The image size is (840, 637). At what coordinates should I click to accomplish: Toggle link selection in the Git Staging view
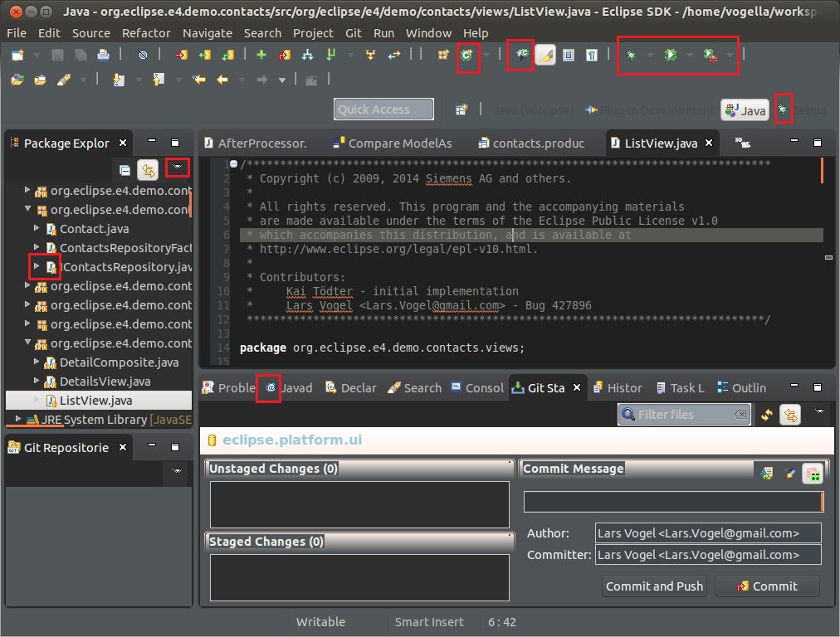point(789,415)
